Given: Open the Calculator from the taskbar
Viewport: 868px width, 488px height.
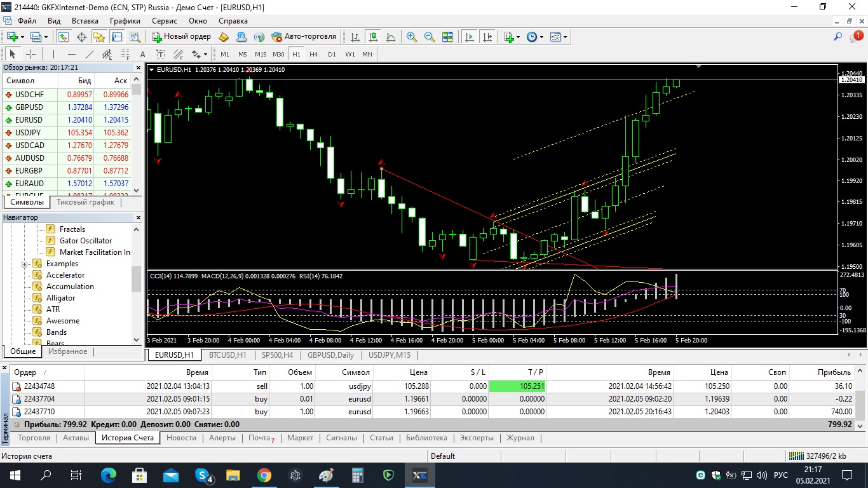Looking at the screenshot, I should [358, 475].
